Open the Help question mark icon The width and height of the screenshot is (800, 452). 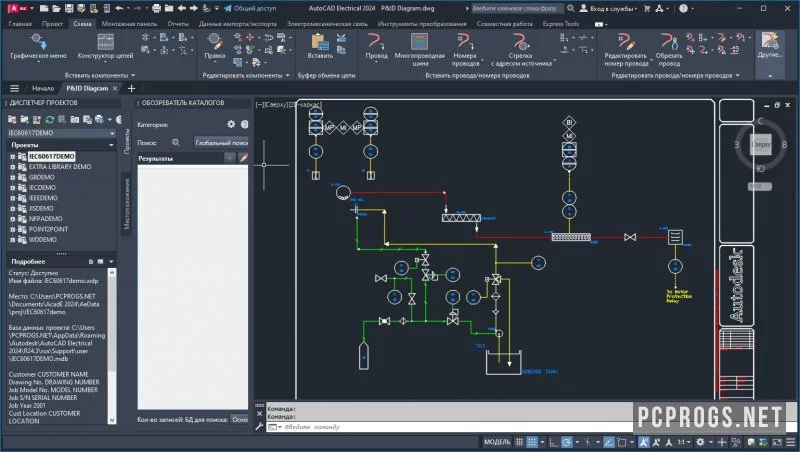tap(683, 8)
